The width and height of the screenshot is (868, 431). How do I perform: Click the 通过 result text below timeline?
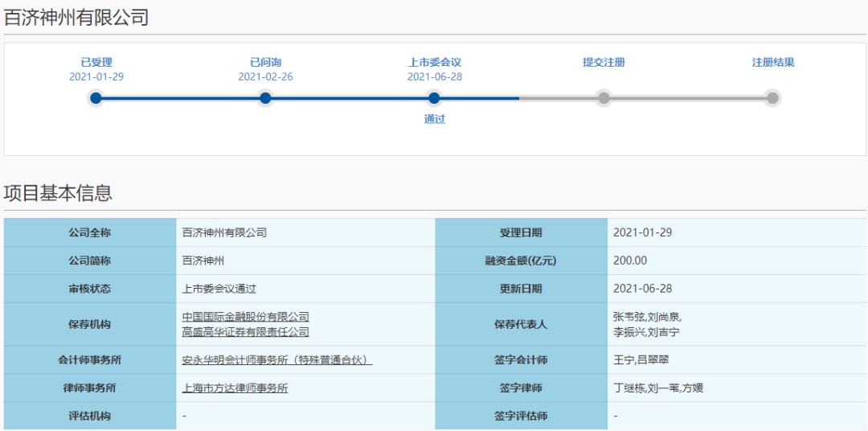tap(435, 119)
